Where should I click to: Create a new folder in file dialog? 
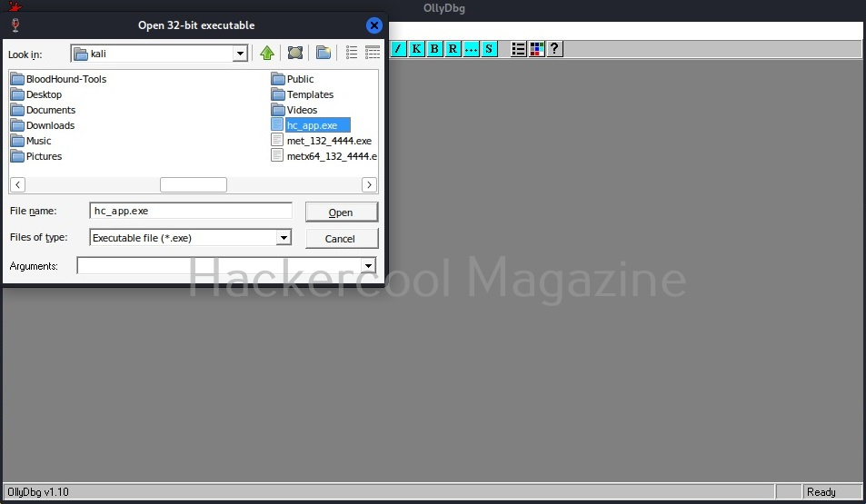[x=324, y=53]
